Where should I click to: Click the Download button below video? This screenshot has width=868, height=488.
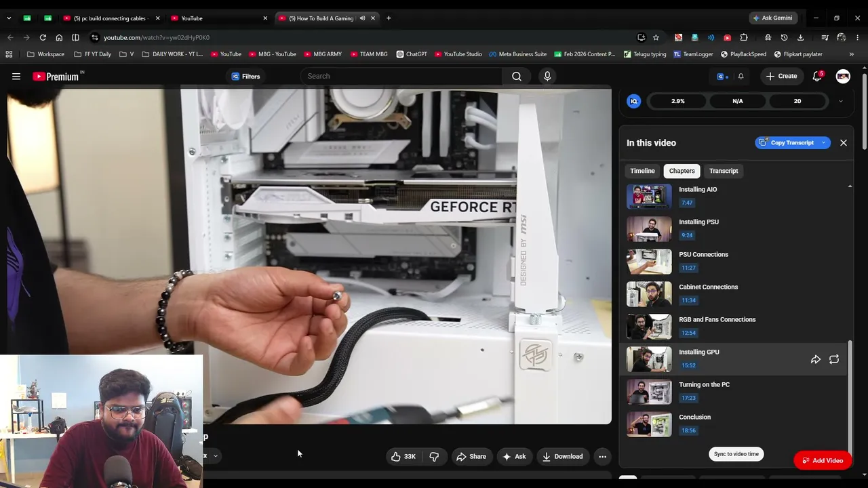click(x=562, y=457)
